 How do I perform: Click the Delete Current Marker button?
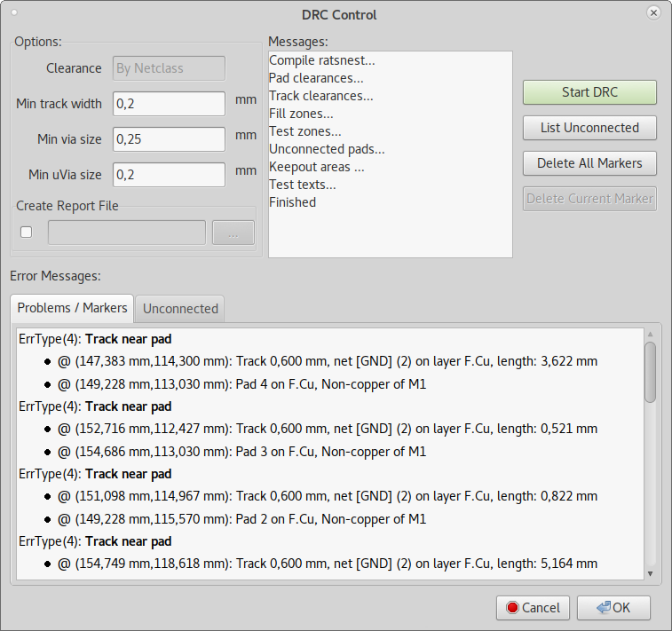(x=589, y=199)
